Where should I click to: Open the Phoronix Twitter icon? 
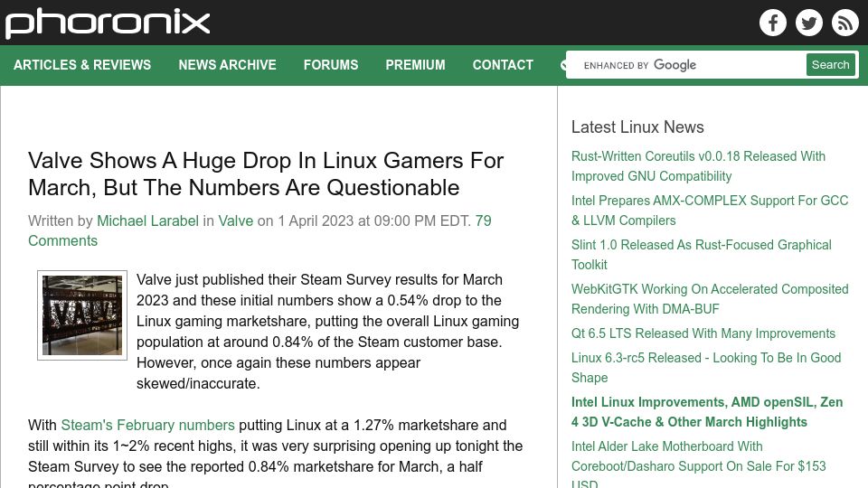click(x=808, y=23)
